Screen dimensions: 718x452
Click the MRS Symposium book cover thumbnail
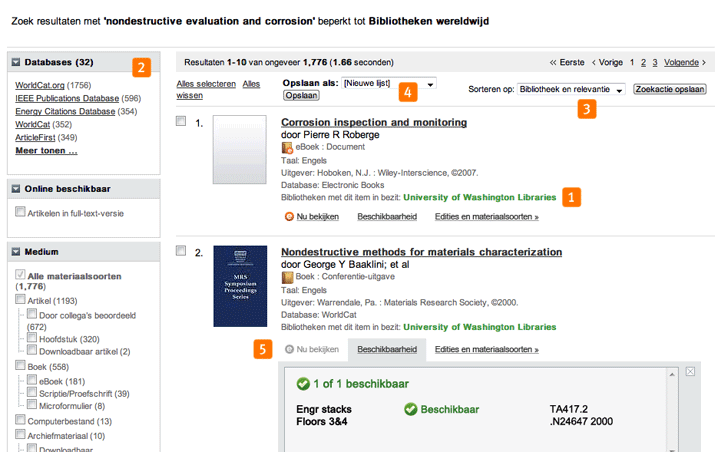(x=240, y=286)
